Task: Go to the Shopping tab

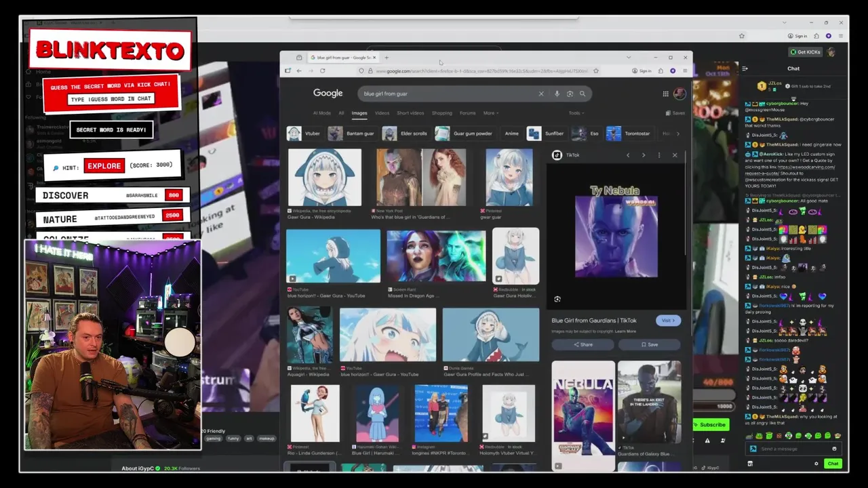Action: click(441, 113)
